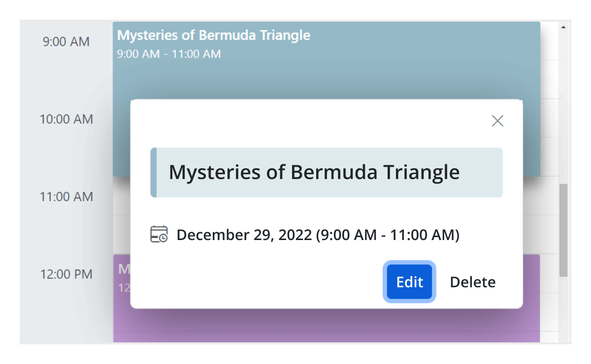The image size is (591, 364).
Task: Click the 11:00 AM time label
Action: (x=66, y=197)
